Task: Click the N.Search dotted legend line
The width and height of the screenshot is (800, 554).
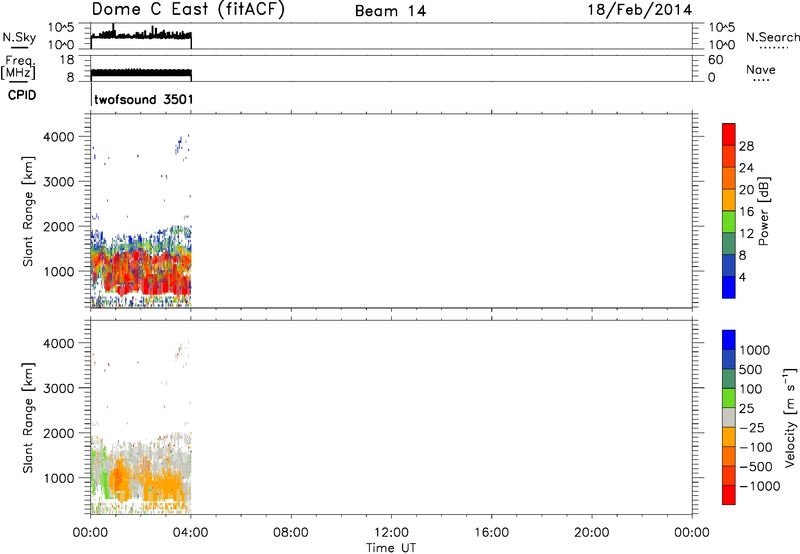Action: click(x=773, y=48)
